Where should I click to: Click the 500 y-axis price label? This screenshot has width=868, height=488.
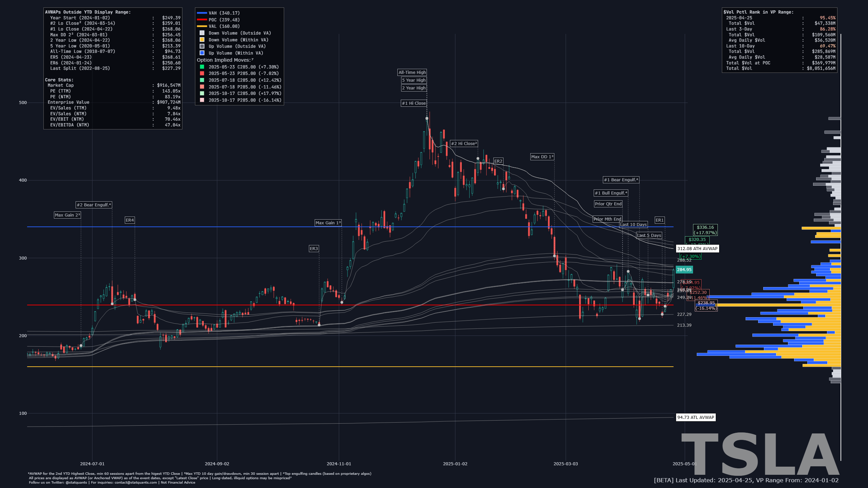[23, 102]
